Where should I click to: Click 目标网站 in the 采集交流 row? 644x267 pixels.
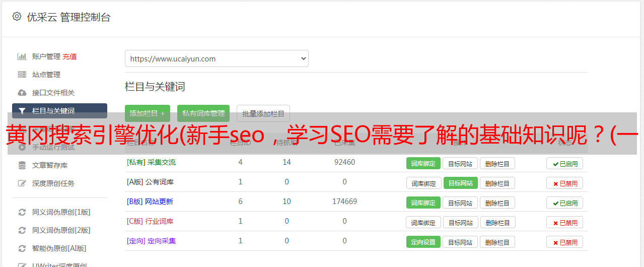click(460, 163)
